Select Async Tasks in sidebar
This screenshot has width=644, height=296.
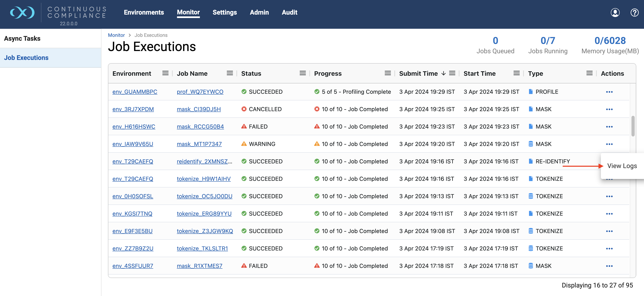[x=22, y=38]
